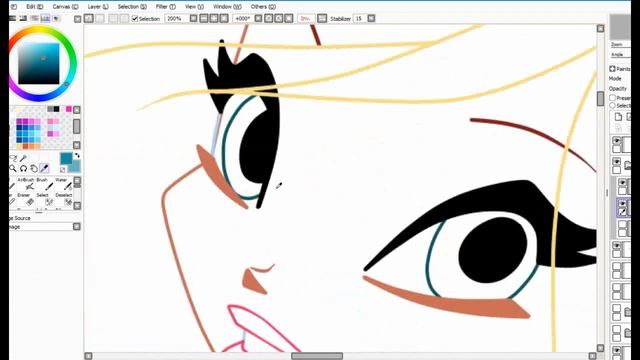The image size is (640, 360).
Task: Choose the Water brush tool
Action: click(63, 184)
